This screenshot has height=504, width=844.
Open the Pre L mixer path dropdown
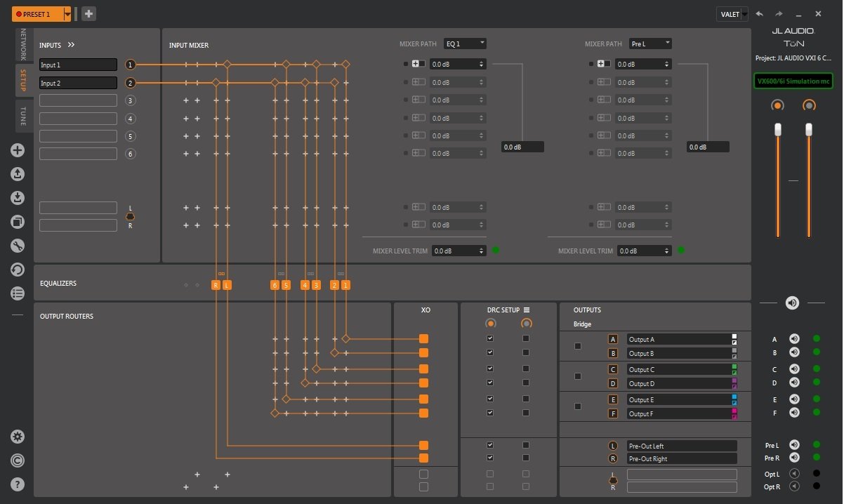(x=650, y=44)
